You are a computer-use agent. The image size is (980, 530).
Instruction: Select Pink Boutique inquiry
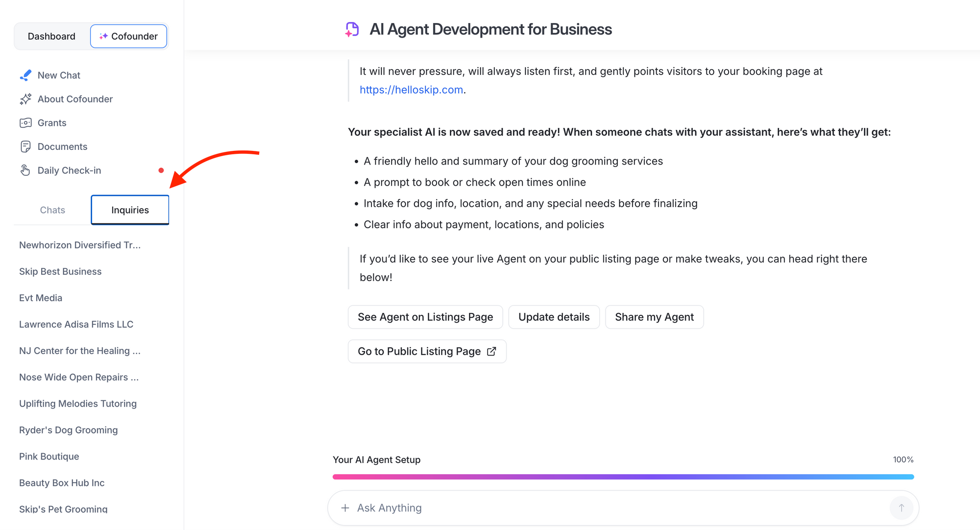pos(49,457)
